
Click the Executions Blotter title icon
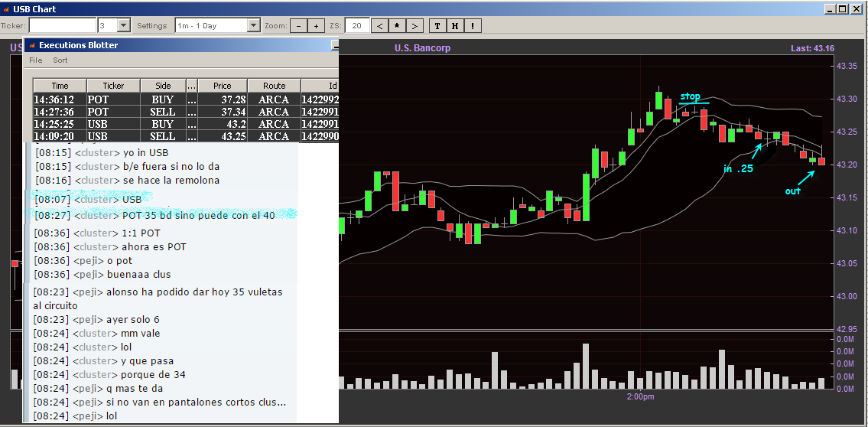click(x=32, y=45)
